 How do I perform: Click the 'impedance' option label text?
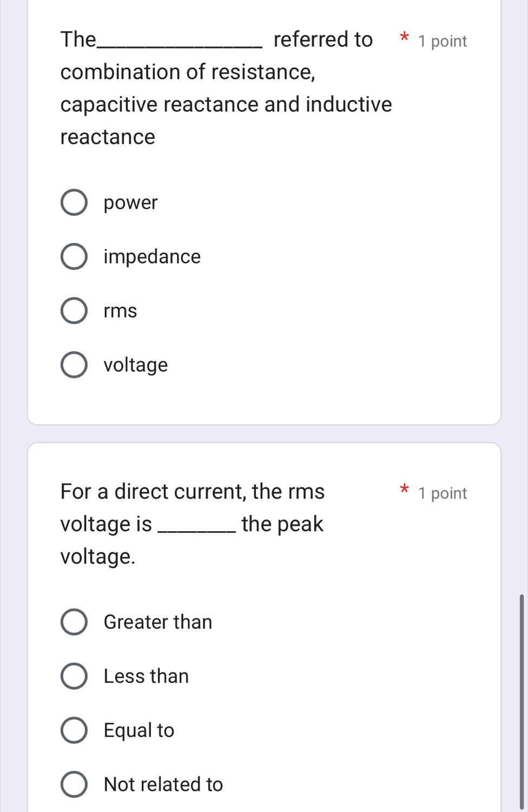point(152,257)
